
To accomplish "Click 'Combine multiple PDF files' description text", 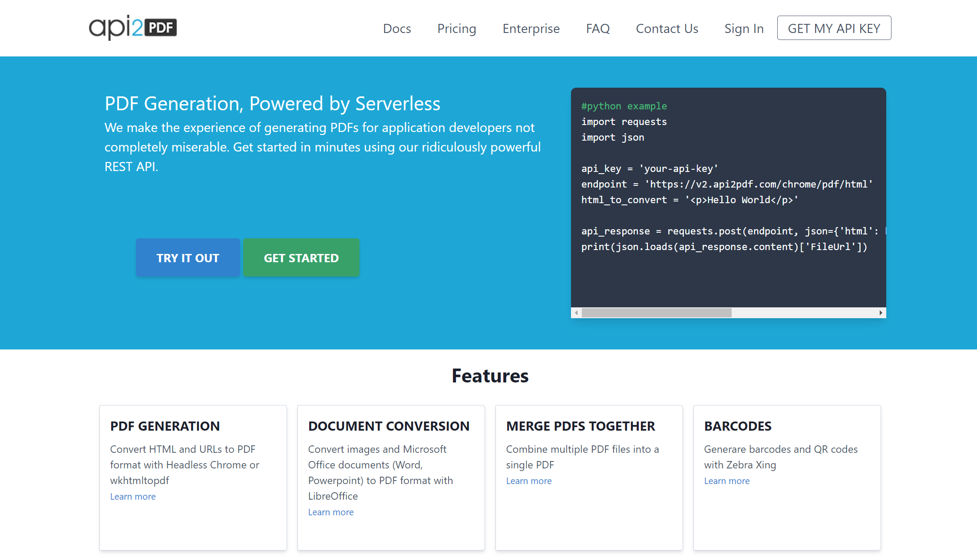I will (583, 457).
